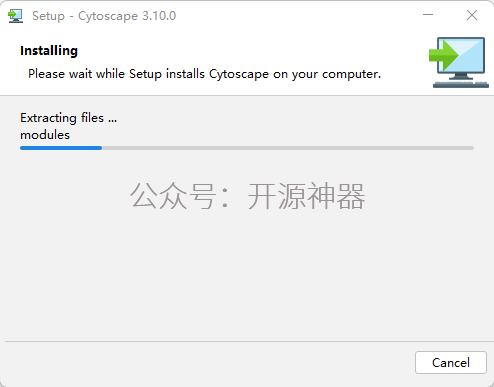This screenshot has width=494, height=387.
Task: Click the "modules" file name label
Action: (x=45, y=135)
